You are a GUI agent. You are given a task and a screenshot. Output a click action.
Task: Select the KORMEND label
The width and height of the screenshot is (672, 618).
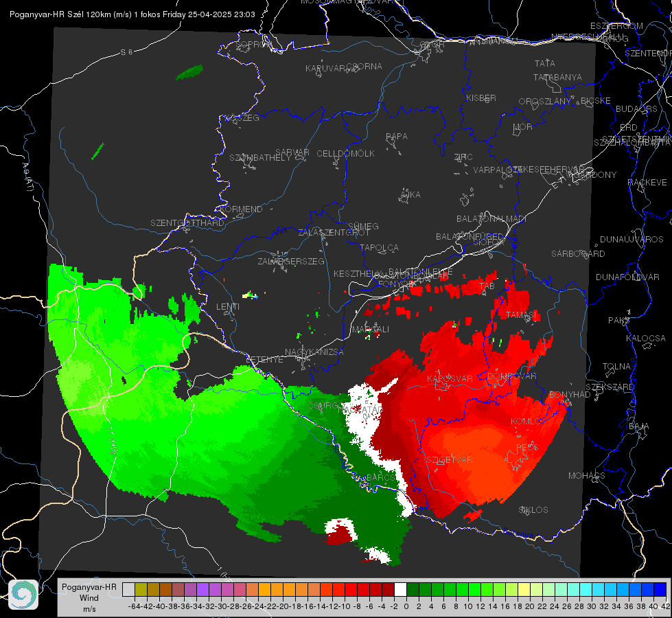[x=241, y=209]
